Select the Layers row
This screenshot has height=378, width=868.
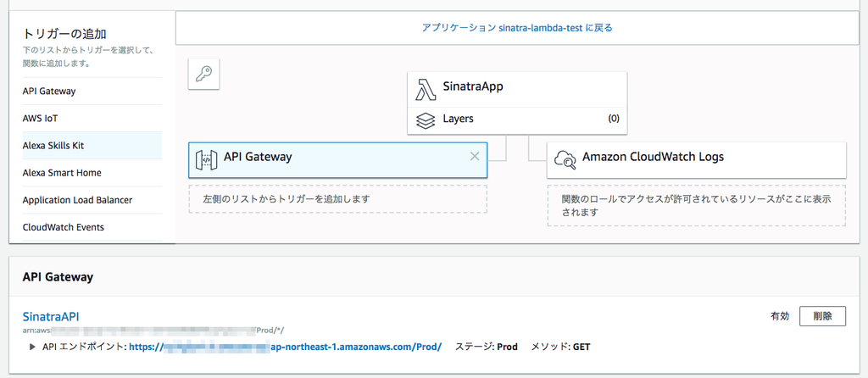click(x=517, y=120)
